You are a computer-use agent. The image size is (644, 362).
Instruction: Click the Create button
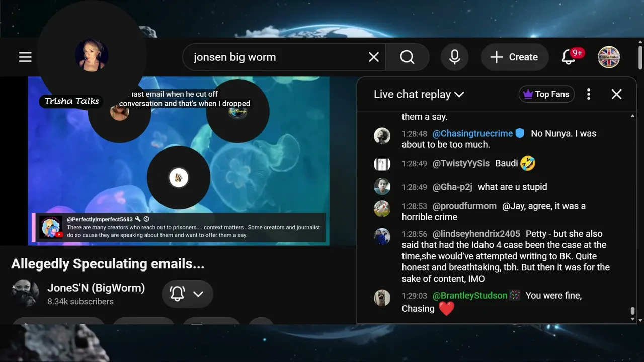514,57
